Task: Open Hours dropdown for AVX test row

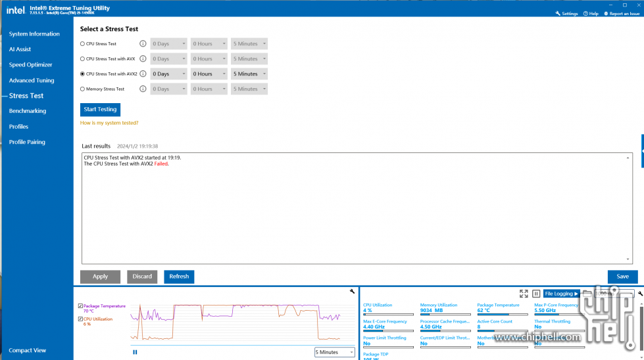Action: coord(209,58)
